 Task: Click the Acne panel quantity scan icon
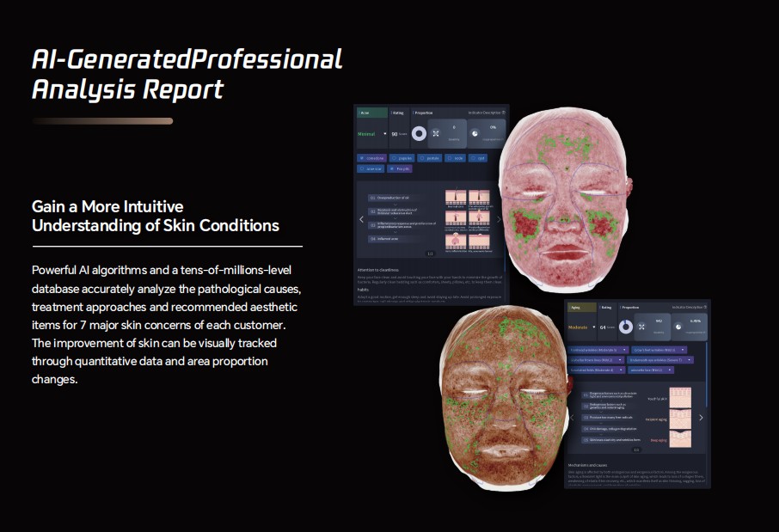(436, 133)
